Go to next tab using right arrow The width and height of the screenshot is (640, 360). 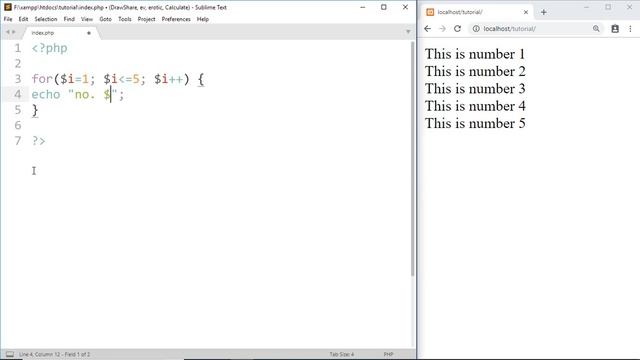14,32
